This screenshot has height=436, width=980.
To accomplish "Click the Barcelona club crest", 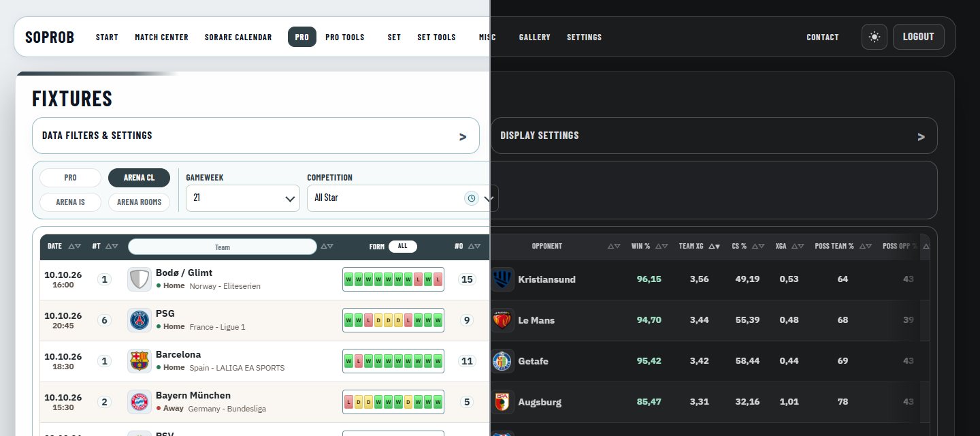I will pos(140,361).
